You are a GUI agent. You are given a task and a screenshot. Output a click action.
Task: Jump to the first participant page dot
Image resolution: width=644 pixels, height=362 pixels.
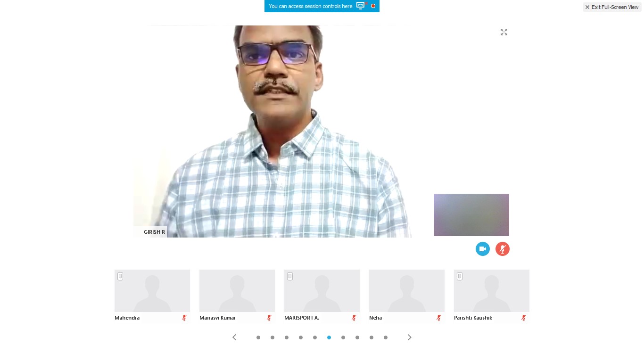(258, 337)
